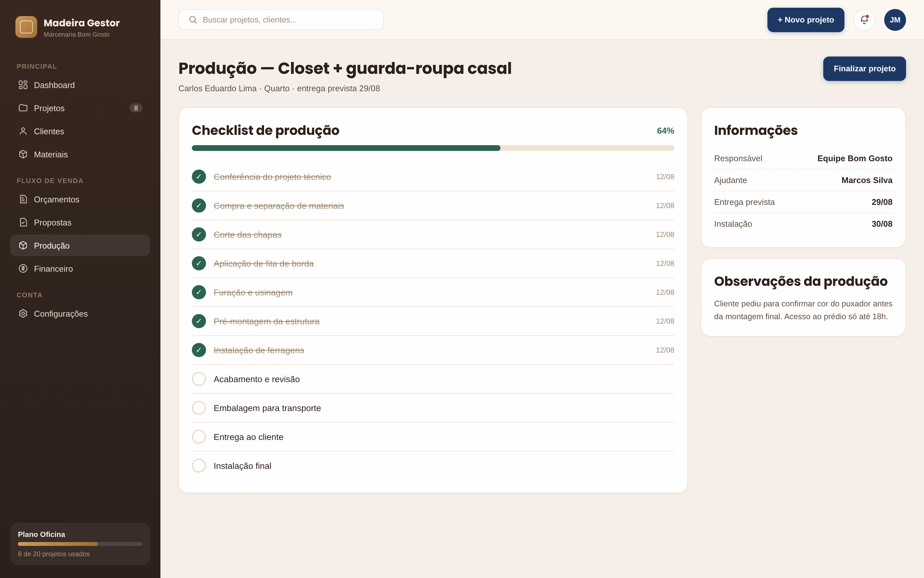Mark Instalação final as complete
This screenshot has height=578, width=924.
(x=199, y=466)
